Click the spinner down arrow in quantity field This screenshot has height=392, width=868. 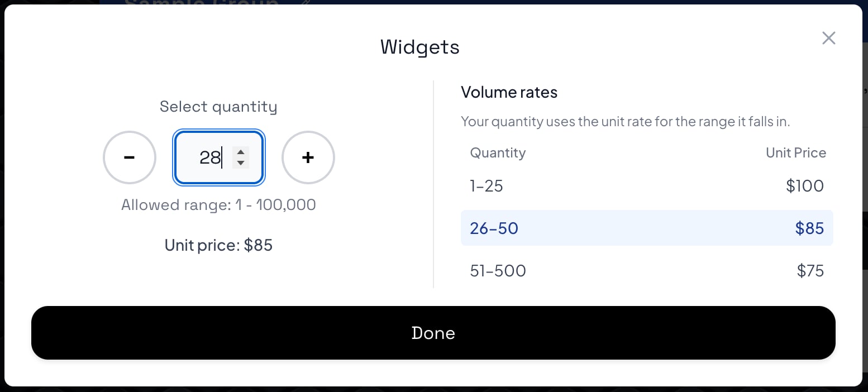[x=241, y=163]
